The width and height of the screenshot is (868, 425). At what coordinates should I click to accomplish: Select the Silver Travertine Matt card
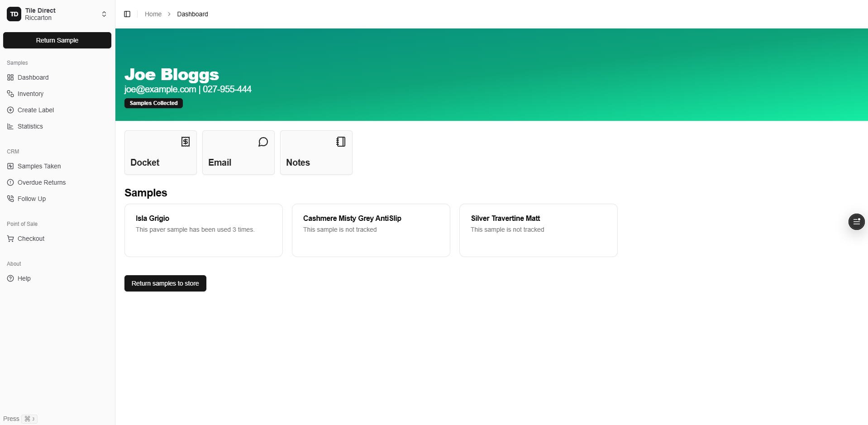pos(538,230)
